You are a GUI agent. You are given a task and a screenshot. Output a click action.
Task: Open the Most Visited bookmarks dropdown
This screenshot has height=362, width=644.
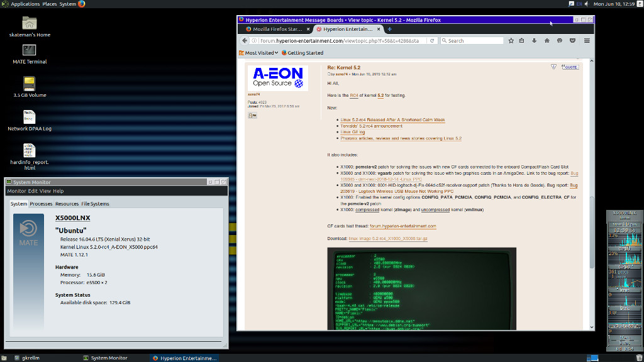258,53
